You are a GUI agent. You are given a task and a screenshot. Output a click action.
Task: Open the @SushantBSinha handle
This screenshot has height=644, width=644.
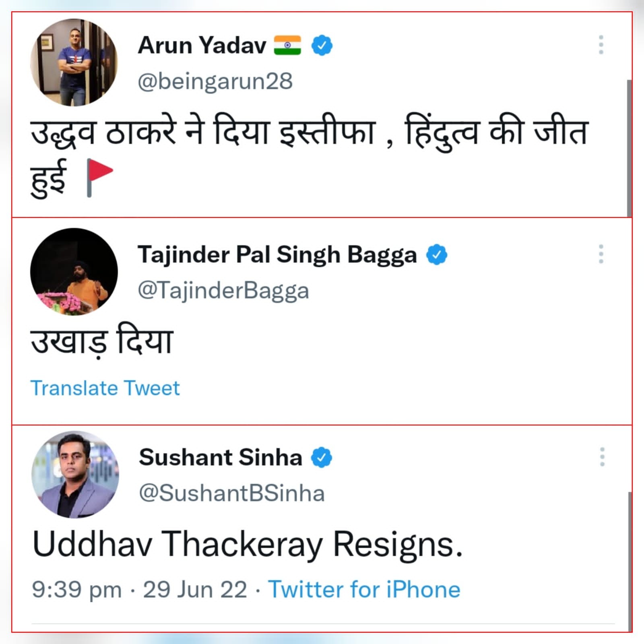(x=231, y=493)
